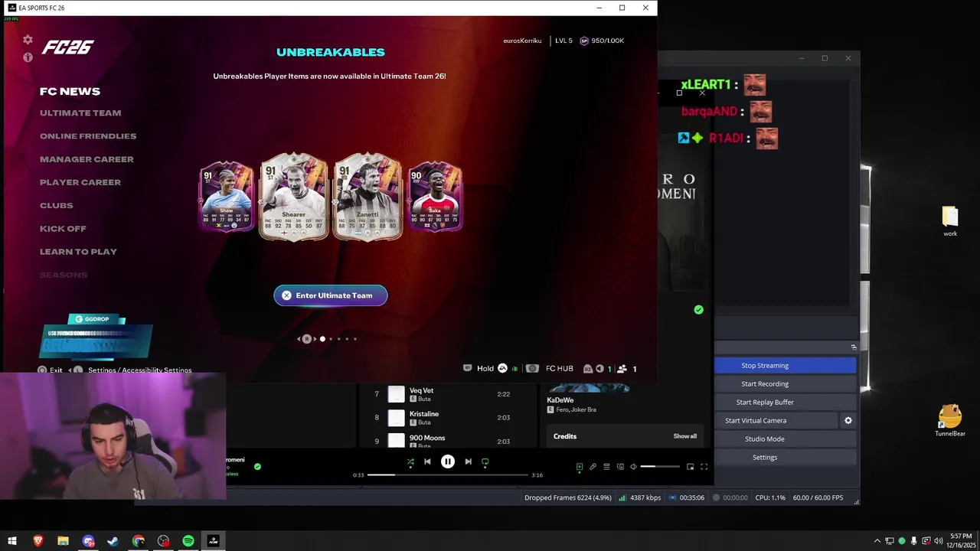Viewport: 980px width, 551px height.
Task: Pause the Spotify track
Action: coord(448,462)
